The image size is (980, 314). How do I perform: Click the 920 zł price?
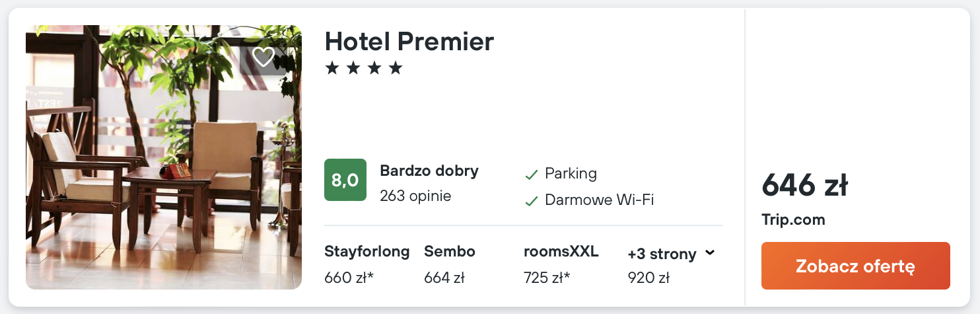click(648, 278)
